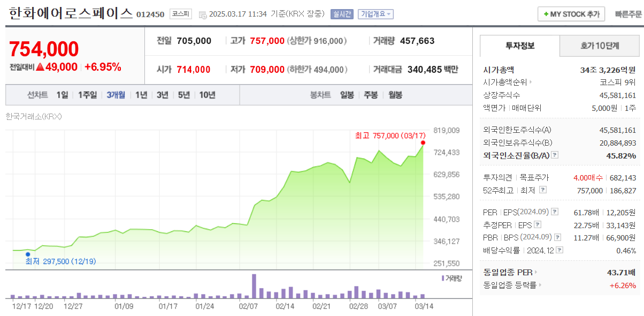Image resolution: width=644 pixels, height=316 pixels.
Task: Click the 고가 757,000 value
Action: tap(267, 41)
